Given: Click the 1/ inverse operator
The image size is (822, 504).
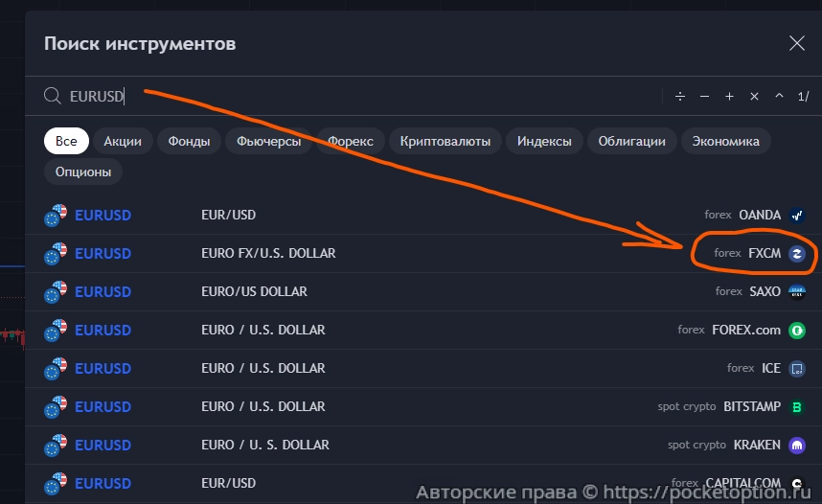Looking at the screenshot, I should click(x=803, y=96).
